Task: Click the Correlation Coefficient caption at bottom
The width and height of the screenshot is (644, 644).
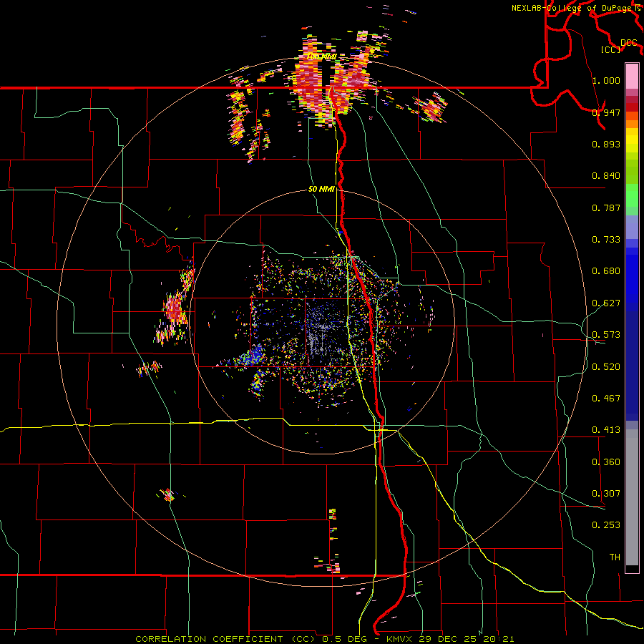Action: pos(324,639)
